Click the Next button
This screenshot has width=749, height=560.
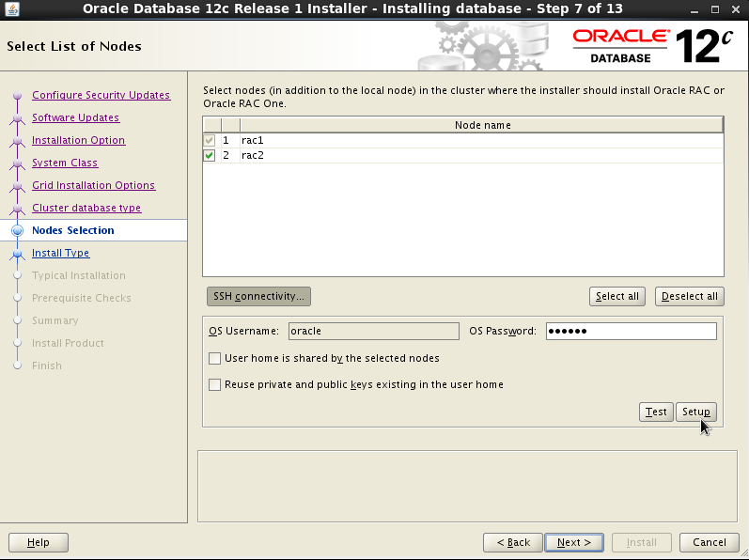pos(573,542)
